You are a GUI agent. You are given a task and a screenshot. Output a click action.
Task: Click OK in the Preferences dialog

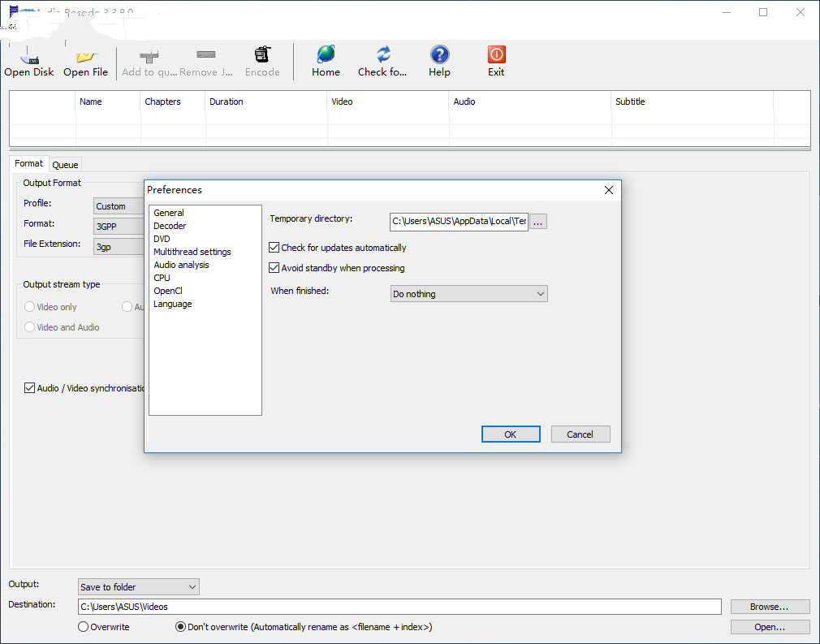[x=510, y=434]
